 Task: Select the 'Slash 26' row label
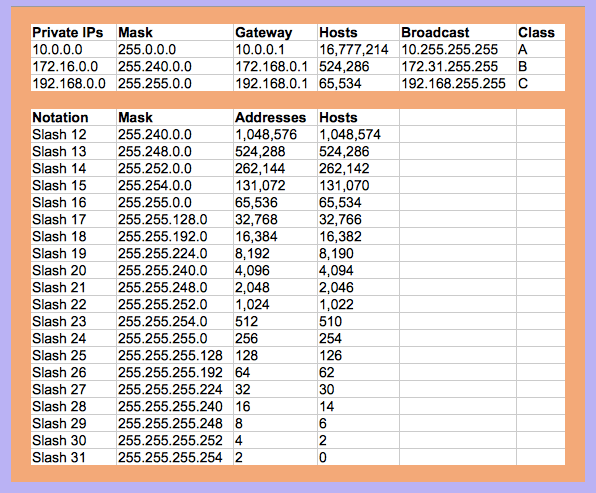[73, 372]
